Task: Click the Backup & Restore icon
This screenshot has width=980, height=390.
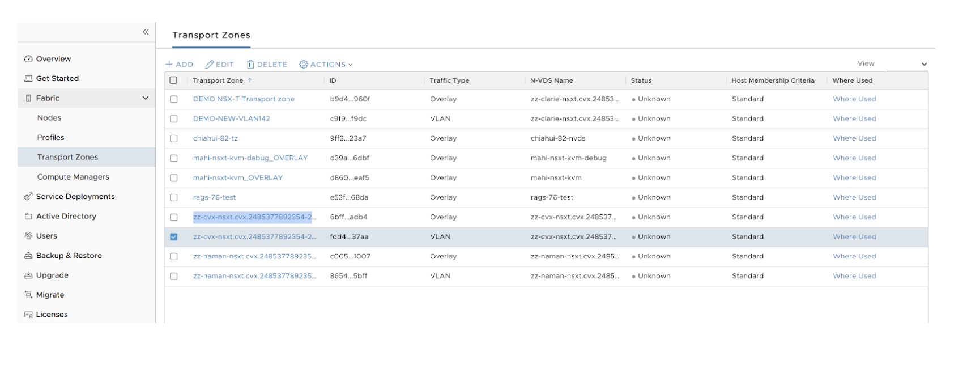Action: 28,256
